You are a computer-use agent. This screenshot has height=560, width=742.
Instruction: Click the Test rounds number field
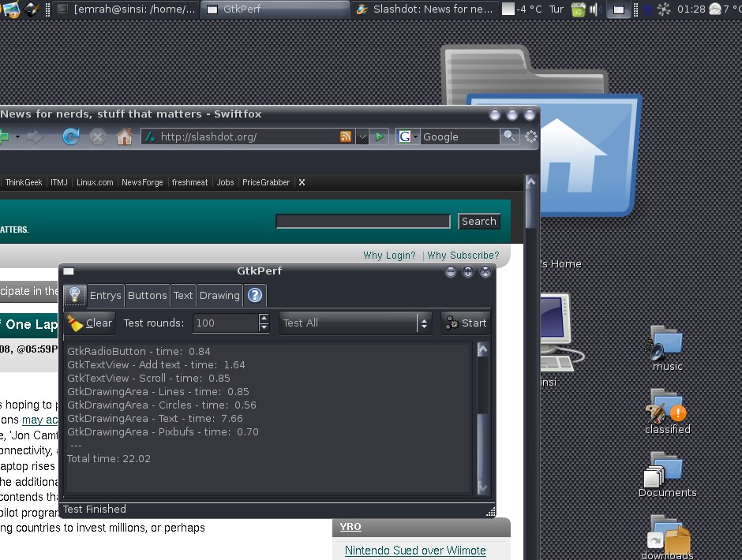[x=225, y=323]
